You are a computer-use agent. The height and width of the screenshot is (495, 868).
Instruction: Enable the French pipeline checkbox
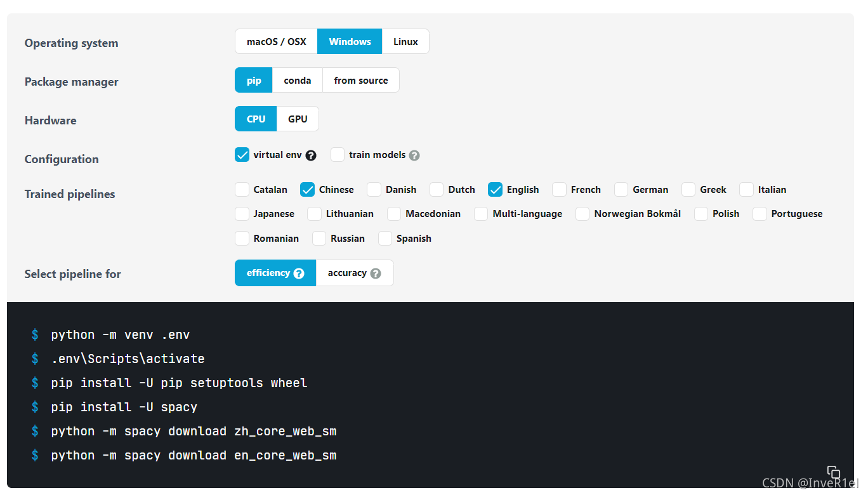pos(560,190)
